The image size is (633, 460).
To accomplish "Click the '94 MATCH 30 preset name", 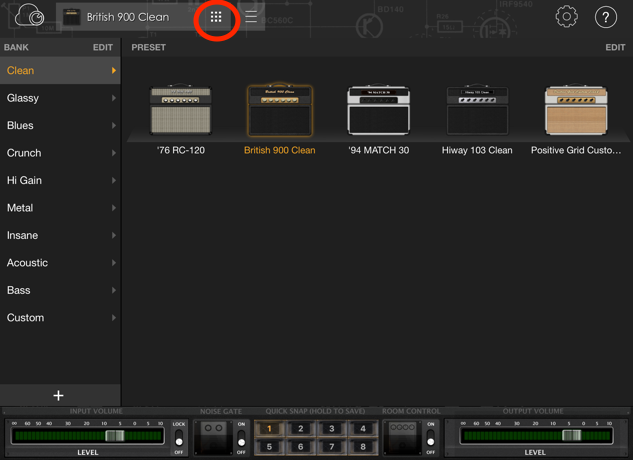I will [379, 150].
